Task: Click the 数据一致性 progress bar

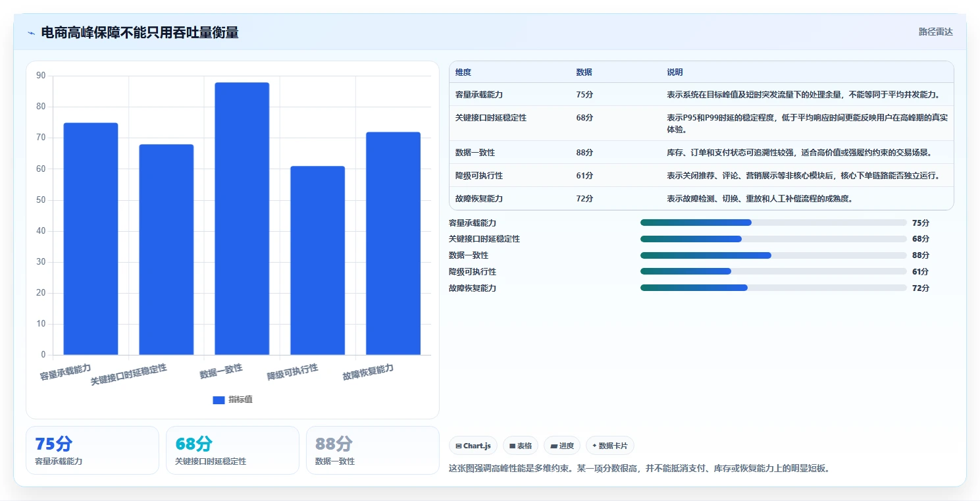Action: point(773,255)
